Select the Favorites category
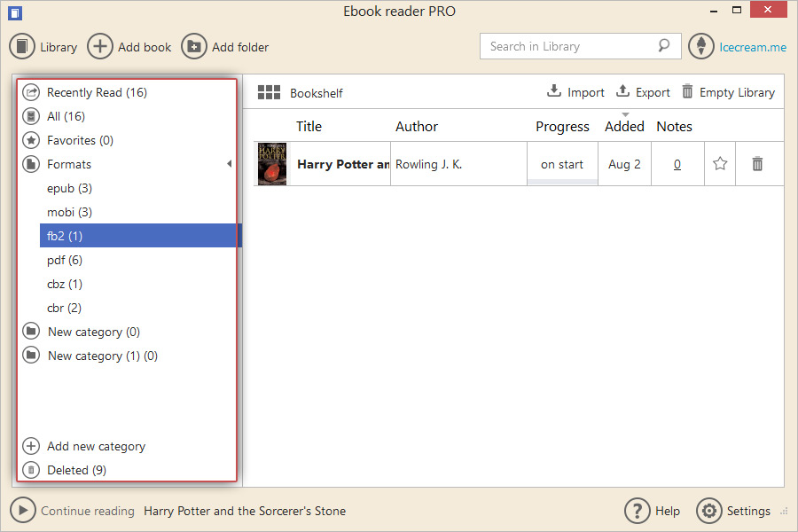Image resolution: width=798 pixels, height=532 pixels. pos(78,140)
